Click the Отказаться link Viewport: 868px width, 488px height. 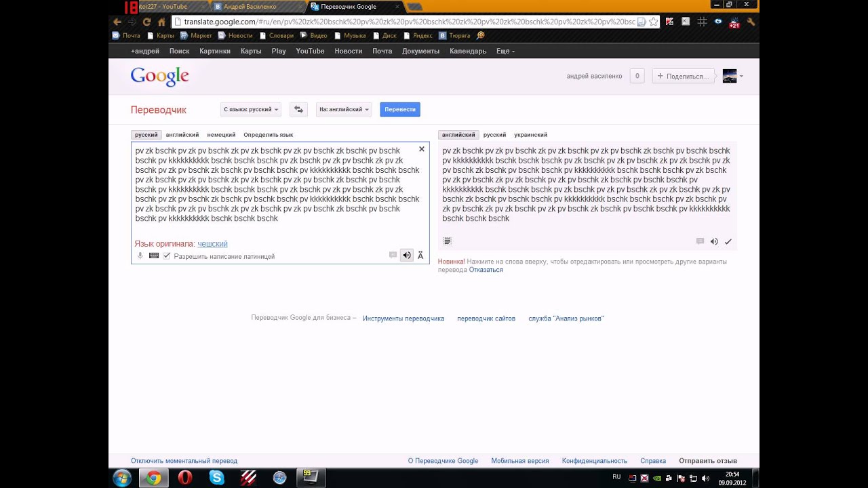coord(486,270)
